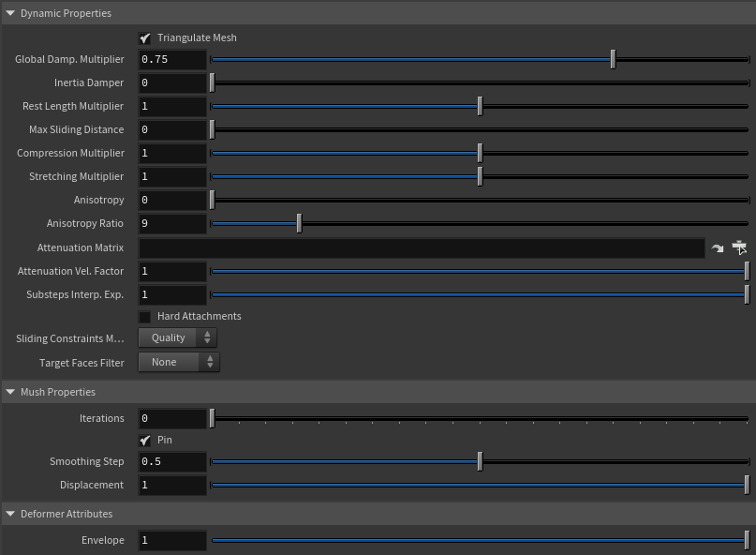Click the Inertia Damper value field
This screenshot has height=555, width=756.
[172, 82]
